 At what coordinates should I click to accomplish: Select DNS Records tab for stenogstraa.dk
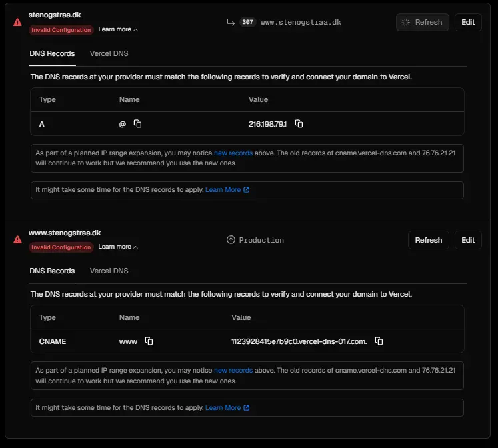52,53
